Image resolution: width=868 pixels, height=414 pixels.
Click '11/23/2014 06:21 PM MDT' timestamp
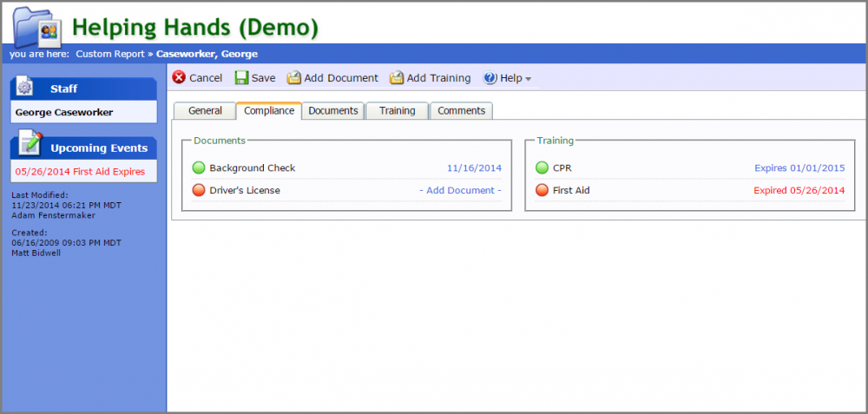click(x=67, y=206)
